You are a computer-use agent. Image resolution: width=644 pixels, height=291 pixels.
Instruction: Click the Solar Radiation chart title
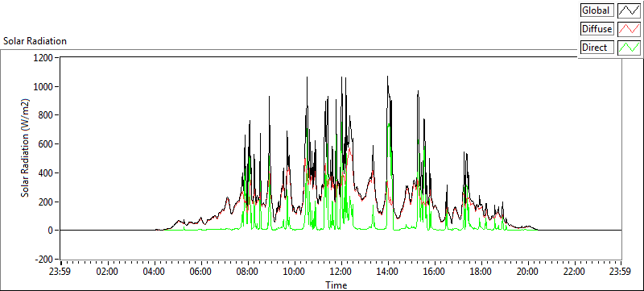35,41
